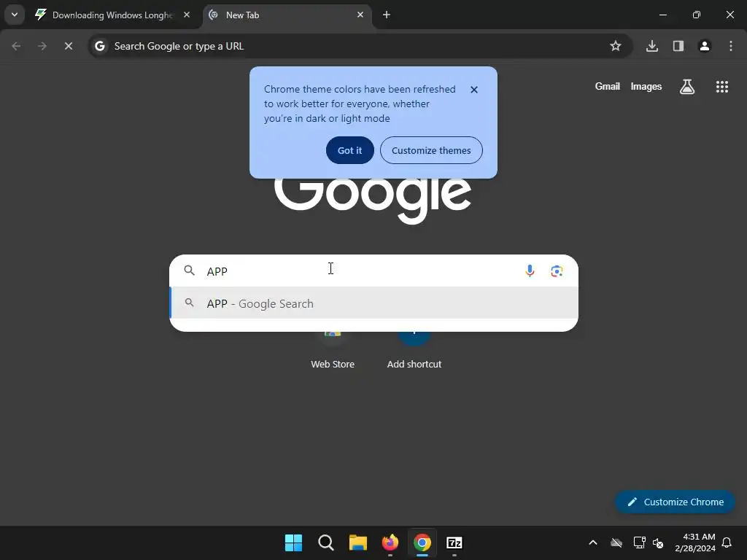Screen dimensions: 747x560
Task: Select the New Tab tab
Action: pos(288,15)
